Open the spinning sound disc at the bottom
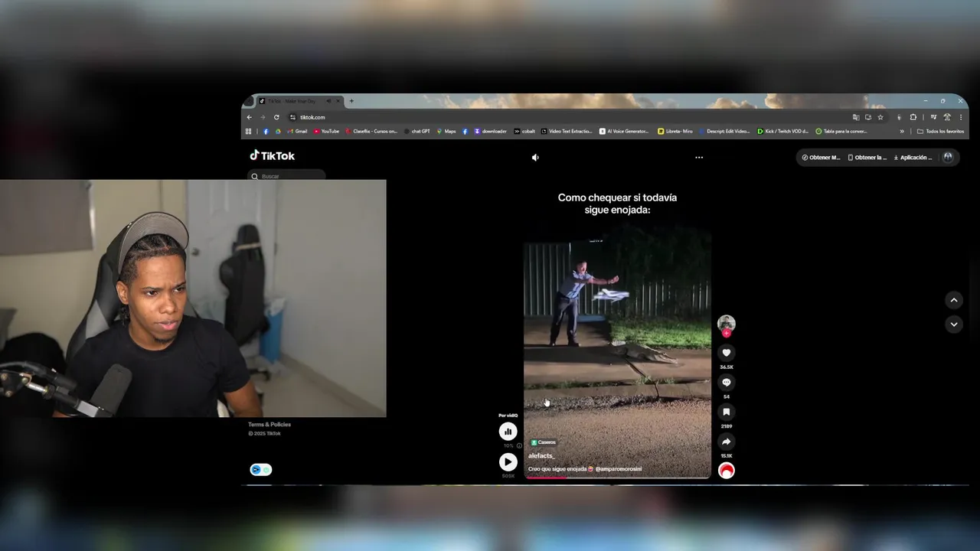 (727, 471)
